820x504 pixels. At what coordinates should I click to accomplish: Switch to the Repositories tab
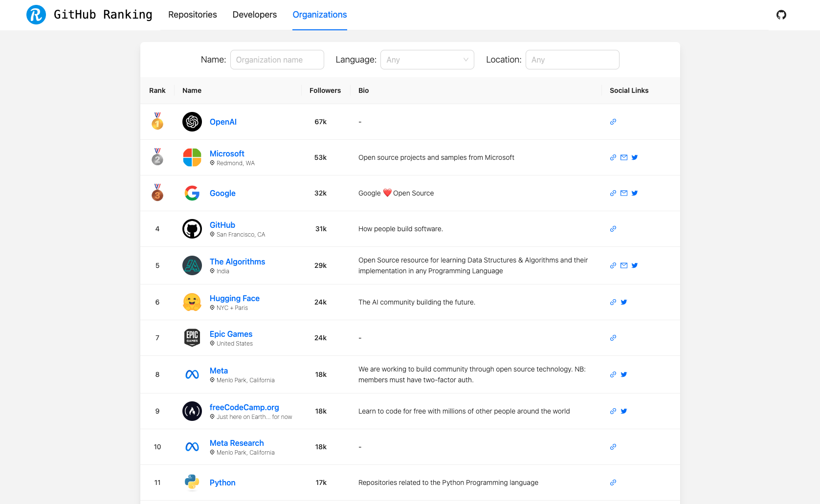[x=192, y=15]
